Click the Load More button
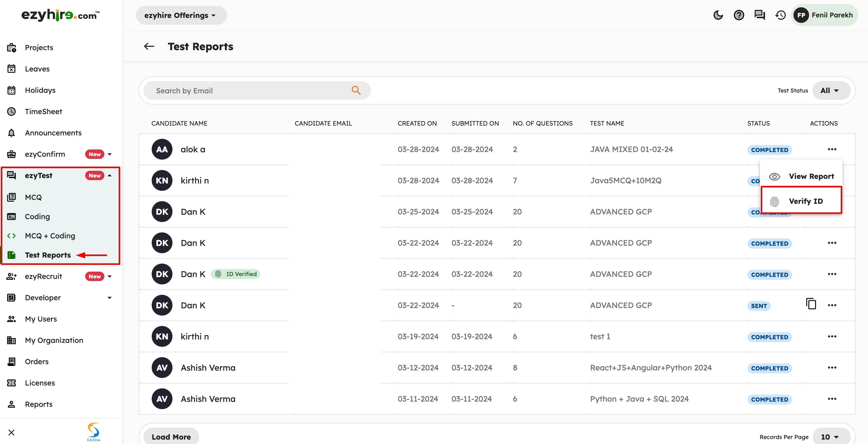This screenshot has height=444, width=868. pyautogui.click(x=171, y=436)
